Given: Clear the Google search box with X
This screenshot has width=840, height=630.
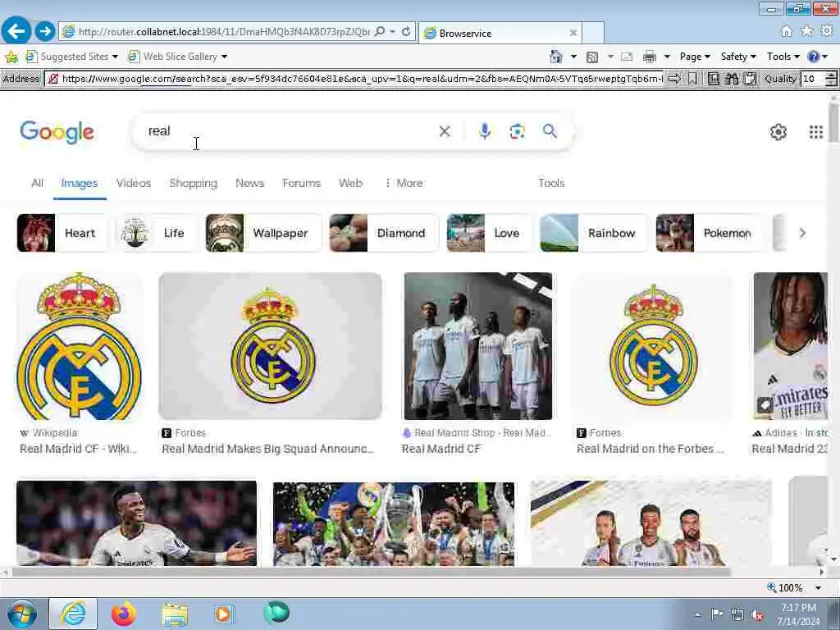Looking at the screenshot, I should click(x=445, y=131).
